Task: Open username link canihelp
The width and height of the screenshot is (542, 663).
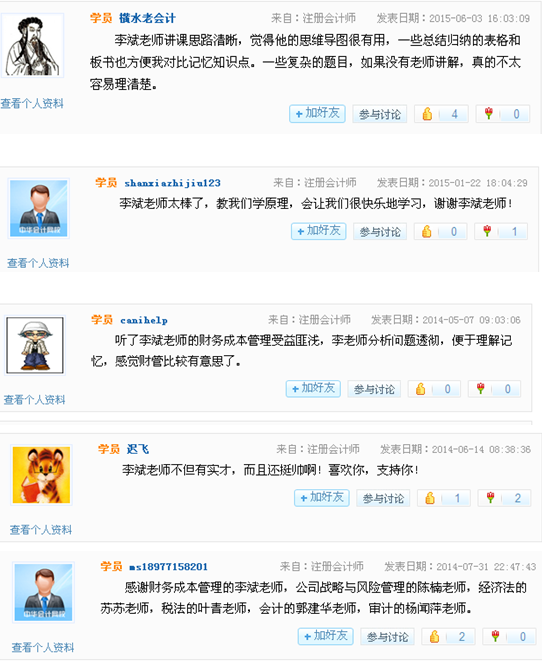Action: (144, 320)
